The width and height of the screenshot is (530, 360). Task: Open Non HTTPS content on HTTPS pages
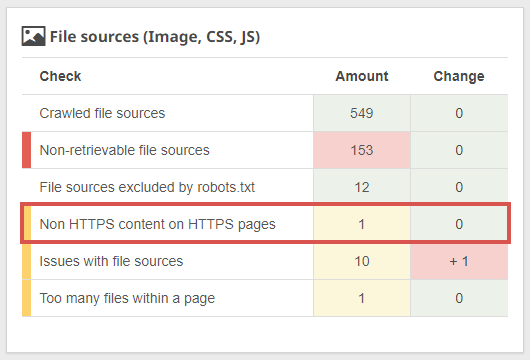pos(158,224)
